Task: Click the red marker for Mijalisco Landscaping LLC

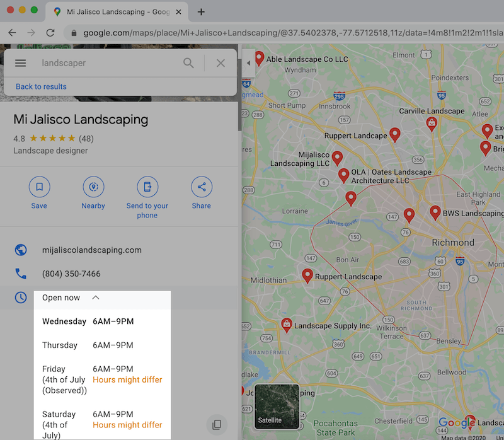Action: tap(337, 158)
